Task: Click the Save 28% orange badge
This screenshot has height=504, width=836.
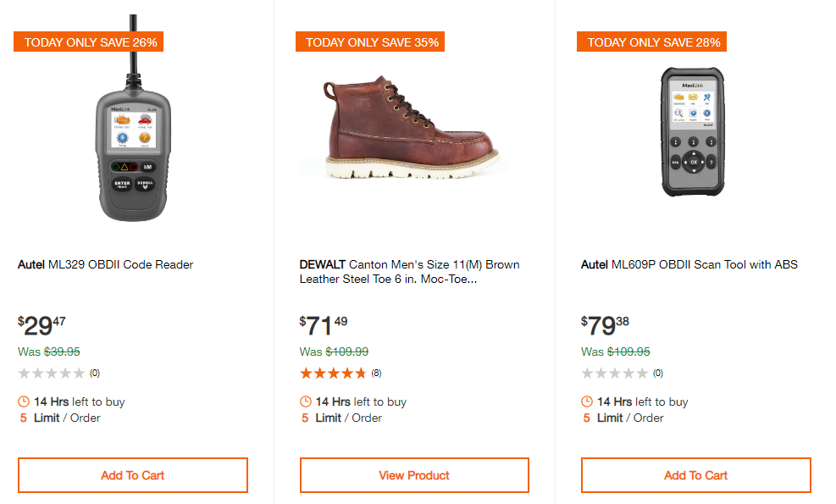Action: pyautogui.click(x=651, y=42)
